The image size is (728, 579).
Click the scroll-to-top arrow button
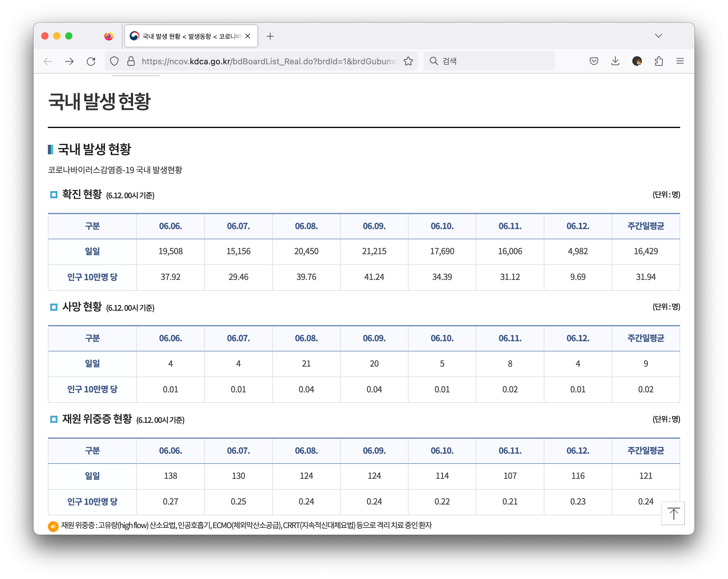point(673,513)
